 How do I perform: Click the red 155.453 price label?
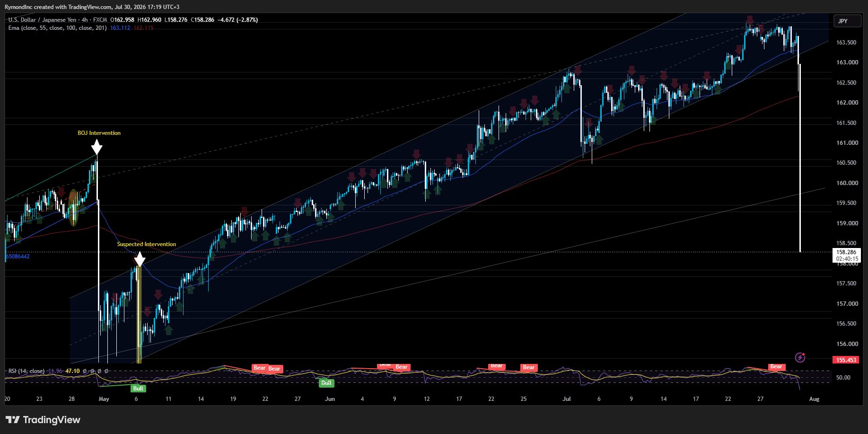pos(846,360)
